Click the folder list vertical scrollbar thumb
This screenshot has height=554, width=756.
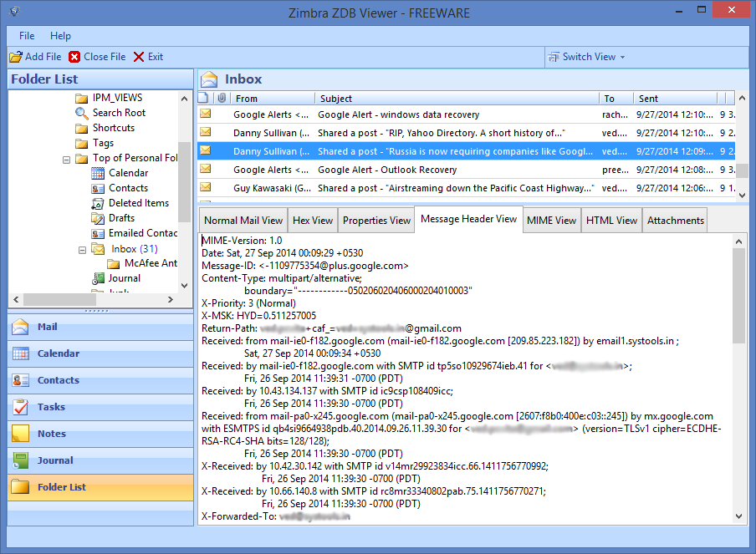185,182
